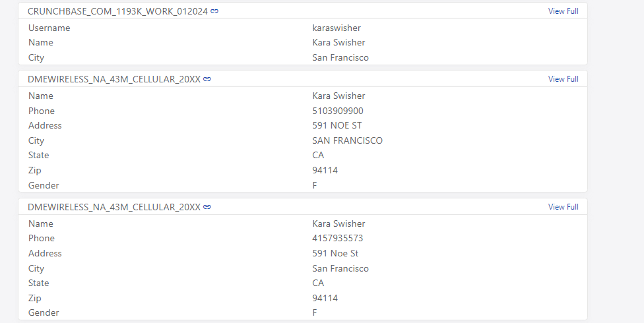This screenshot has height=323, width=644.
Task: Select the DMEWIRELESS title above the uppercase-city record
Action: 114,79
